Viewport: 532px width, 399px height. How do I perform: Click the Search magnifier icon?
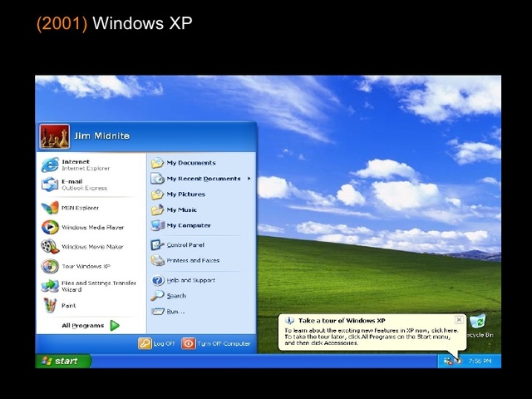[157, 296]
